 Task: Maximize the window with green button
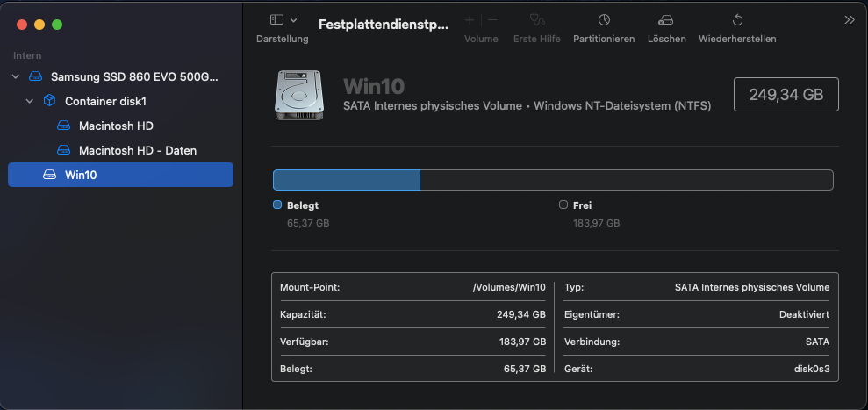click(x=57, y=25)
